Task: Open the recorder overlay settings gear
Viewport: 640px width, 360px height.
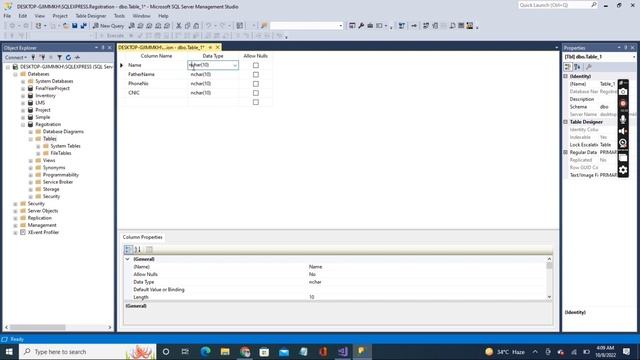Action: coord(623,170)
